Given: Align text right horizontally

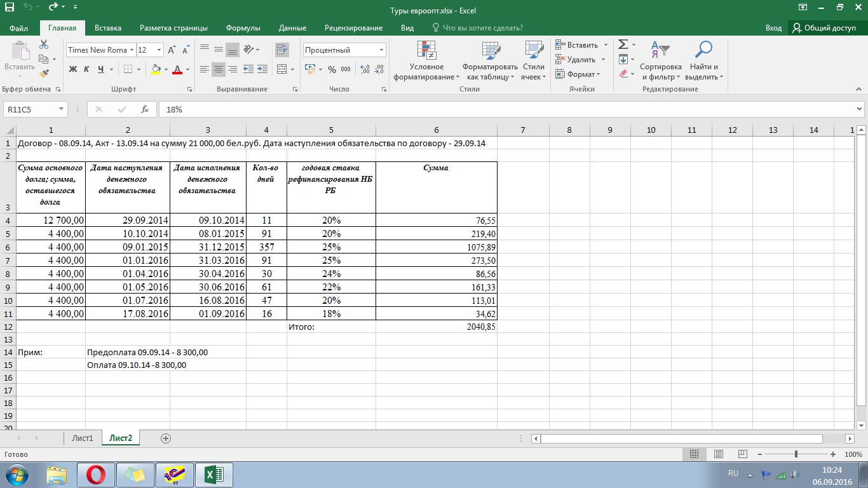Looking at the screenshot, I should point(232,69).
